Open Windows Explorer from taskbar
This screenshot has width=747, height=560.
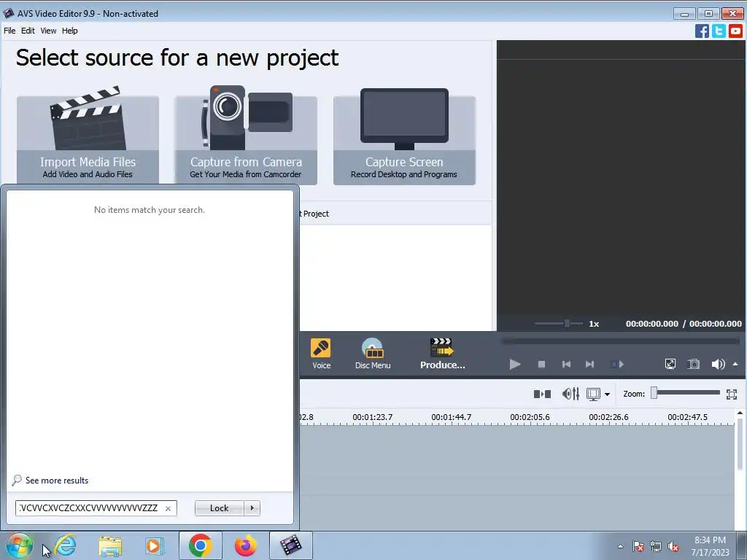110,545
